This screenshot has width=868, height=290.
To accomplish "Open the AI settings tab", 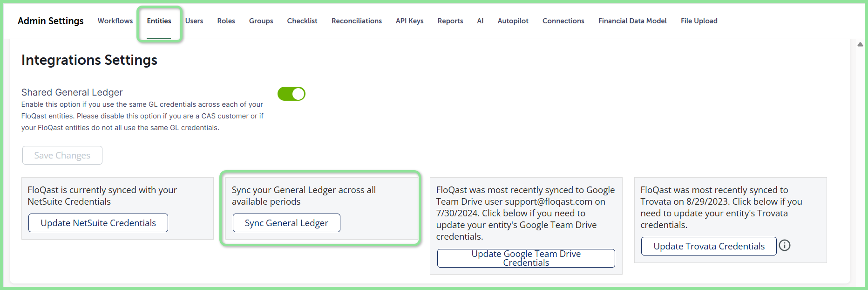I will [480, 21].
